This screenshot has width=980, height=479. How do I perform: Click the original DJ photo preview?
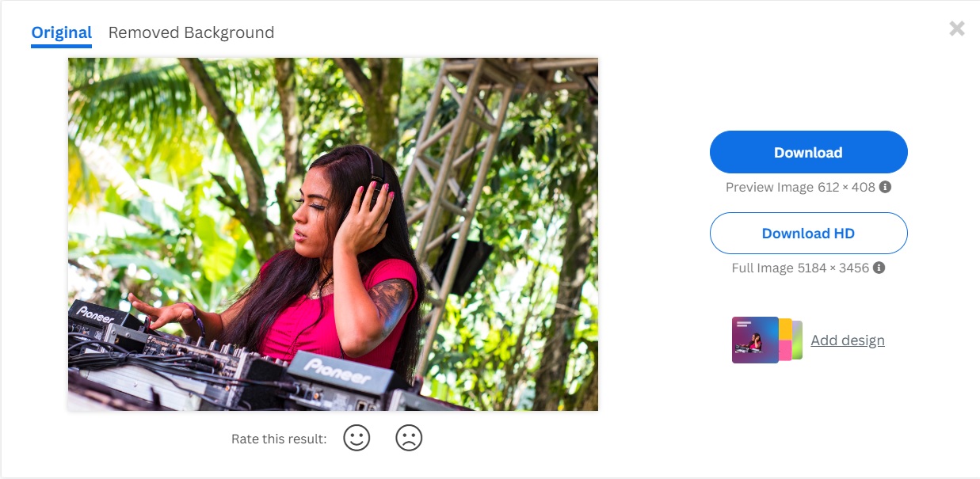click(x=333, y=234)
